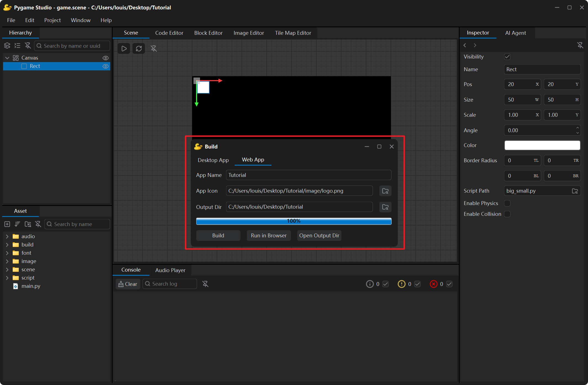Toggle error log filter checkbox
The height and width of the screenshot is (385, 588).
point(449,284)
